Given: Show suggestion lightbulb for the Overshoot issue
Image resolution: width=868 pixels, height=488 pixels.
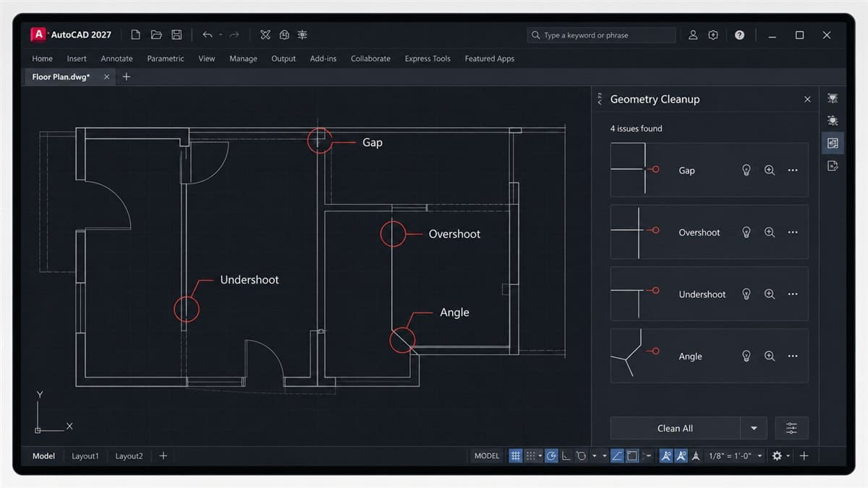Looking at the screenshot, I should point(746,232).
